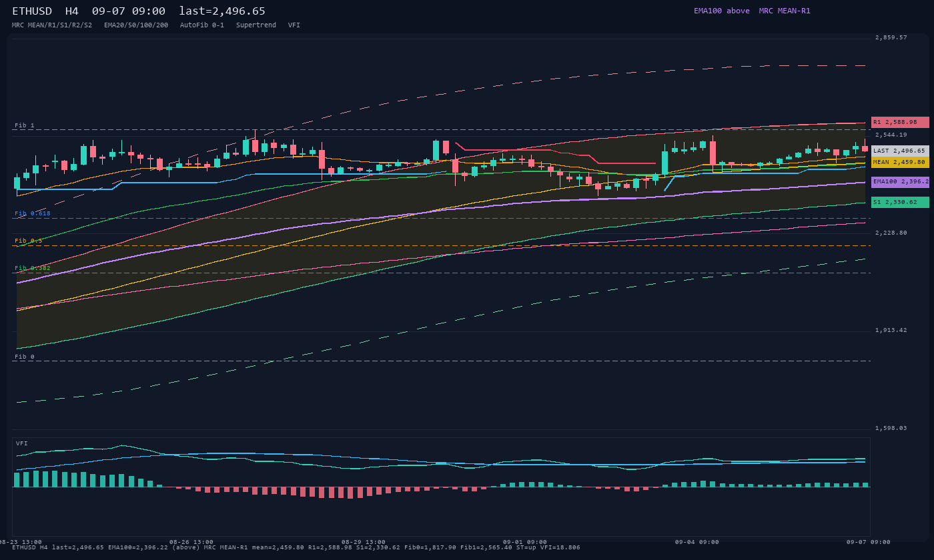Click the EMA20/50/100/200 indicator label
This screenshot has width=934, height=560.
(x=136, y=25)
